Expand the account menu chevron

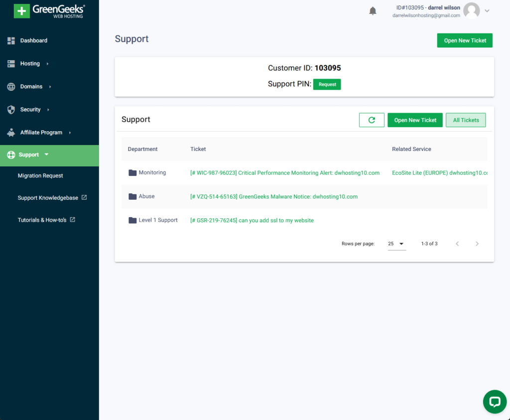[x=487, y=11]
